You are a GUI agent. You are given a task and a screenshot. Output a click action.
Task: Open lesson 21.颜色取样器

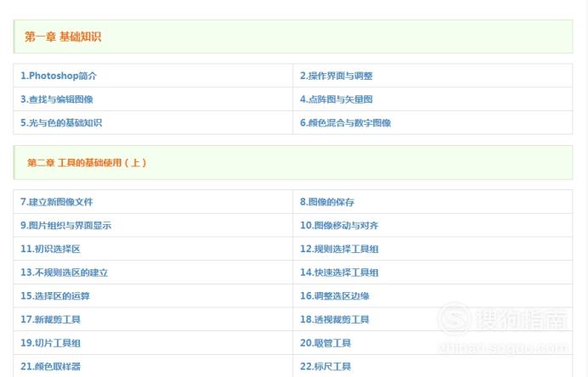pos(50,367)
